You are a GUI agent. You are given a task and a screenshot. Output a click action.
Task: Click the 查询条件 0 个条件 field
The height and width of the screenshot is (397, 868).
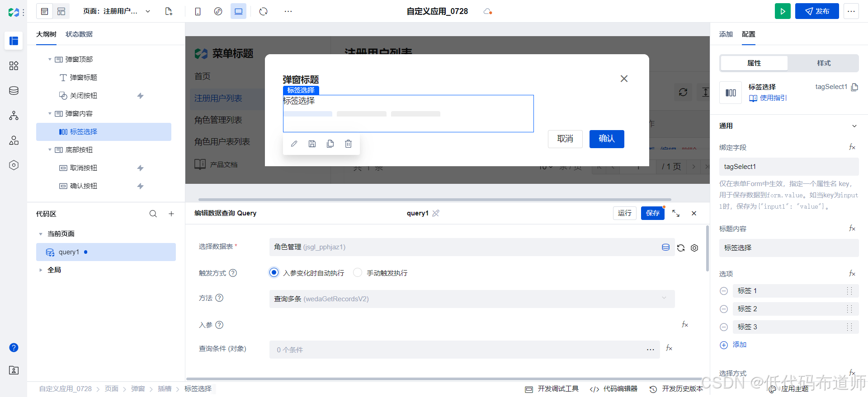pos(465,350)
